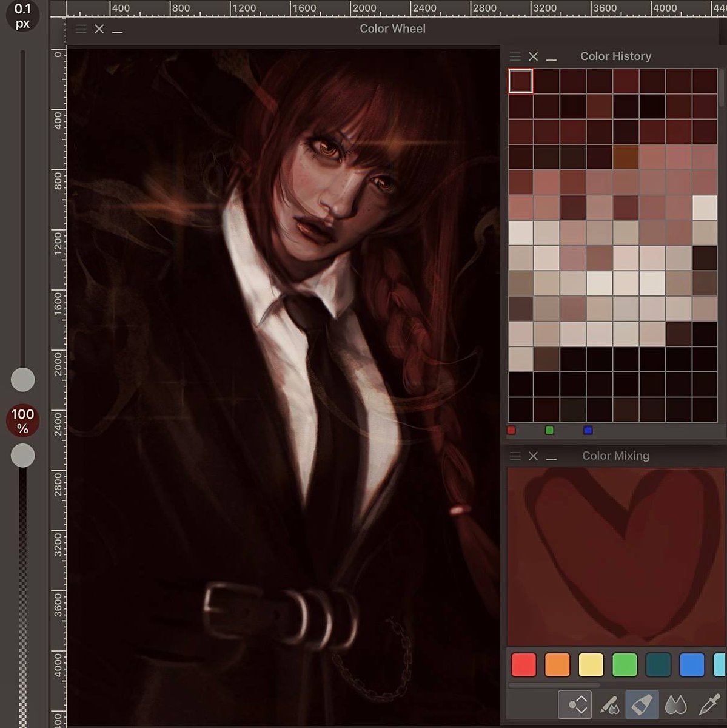
Task: Click the small green marker below Color History
Action: [x=549, y=430]
